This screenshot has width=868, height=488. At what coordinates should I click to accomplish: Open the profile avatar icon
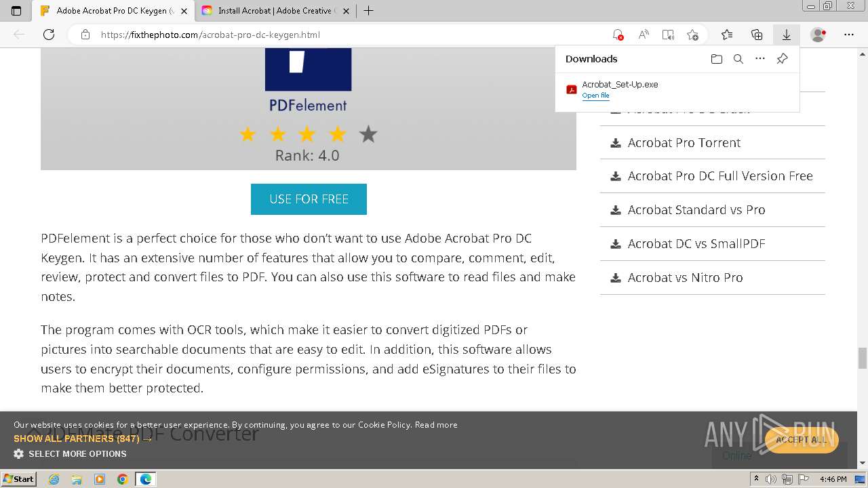[818, 35]
